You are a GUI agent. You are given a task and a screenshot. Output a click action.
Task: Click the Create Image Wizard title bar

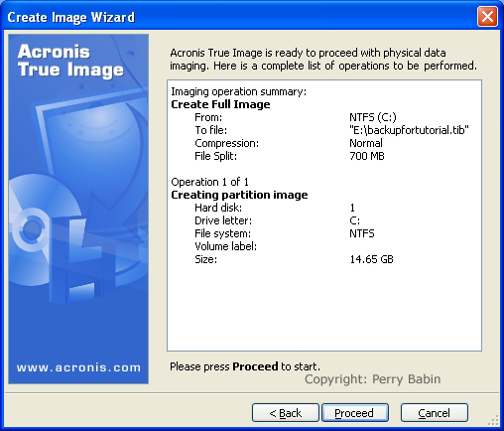tap(238, 17)
